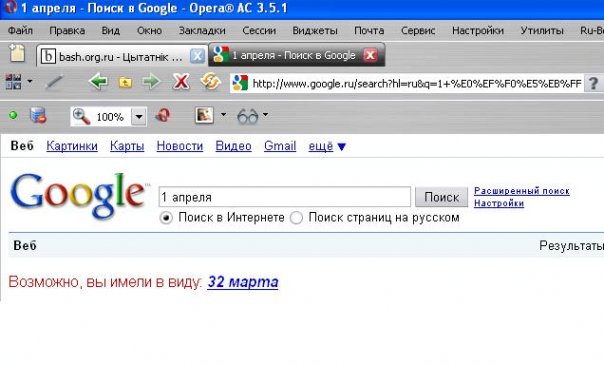Open the Новости link
This screenshot has width=604, height=365.
tap(180, 146)
